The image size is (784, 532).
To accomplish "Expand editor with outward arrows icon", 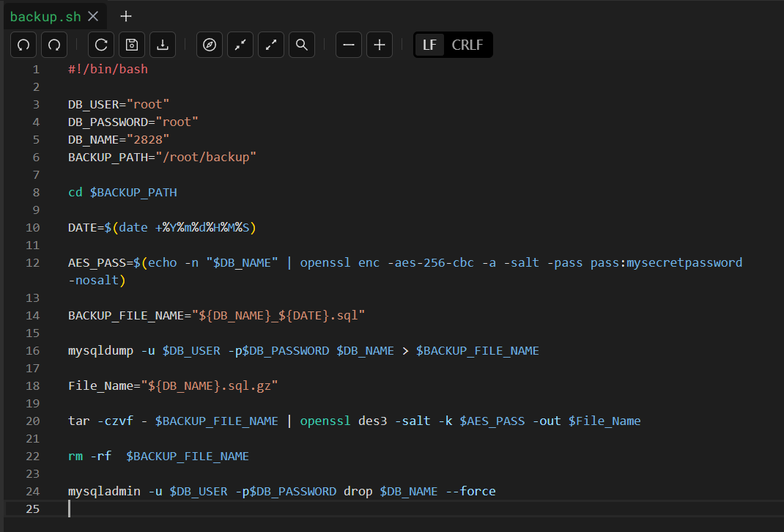I will pos(271,45).
